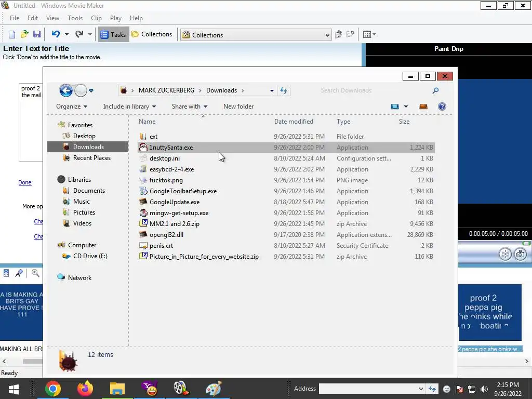Select Music library in navigation pane

click(x=82, y=202)
